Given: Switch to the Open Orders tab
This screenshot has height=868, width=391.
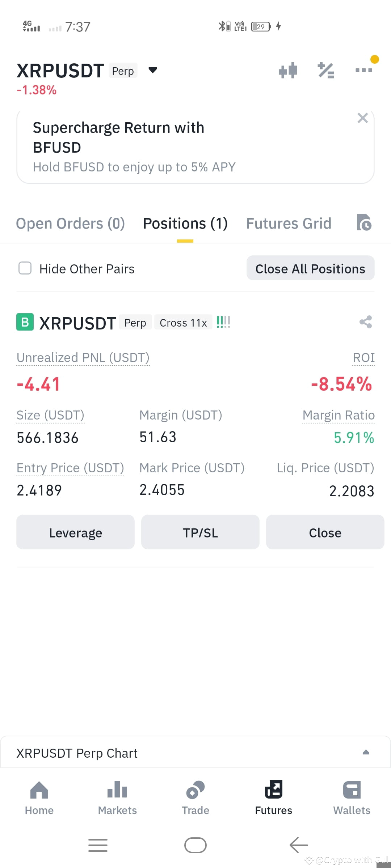Looking at the screenshot, I should click(x=71, y=224).
